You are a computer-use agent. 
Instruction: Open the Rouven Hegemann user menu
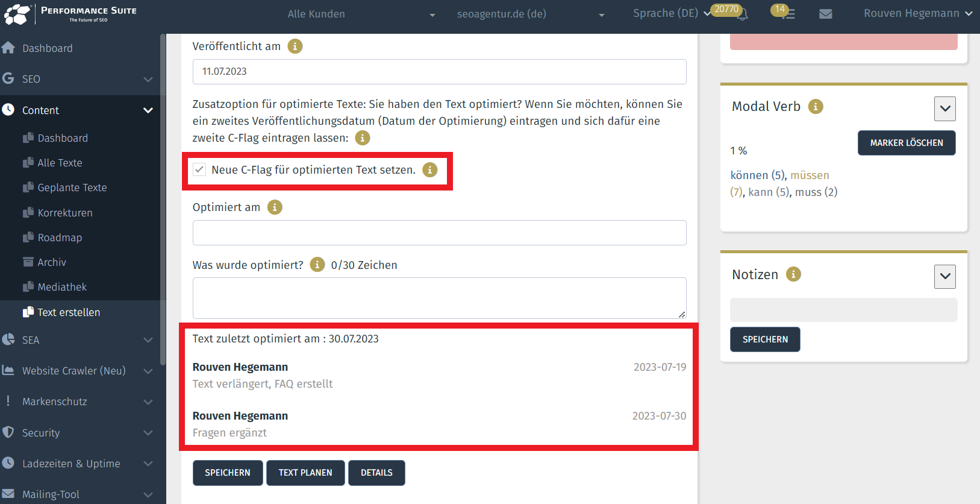(917, 13)
